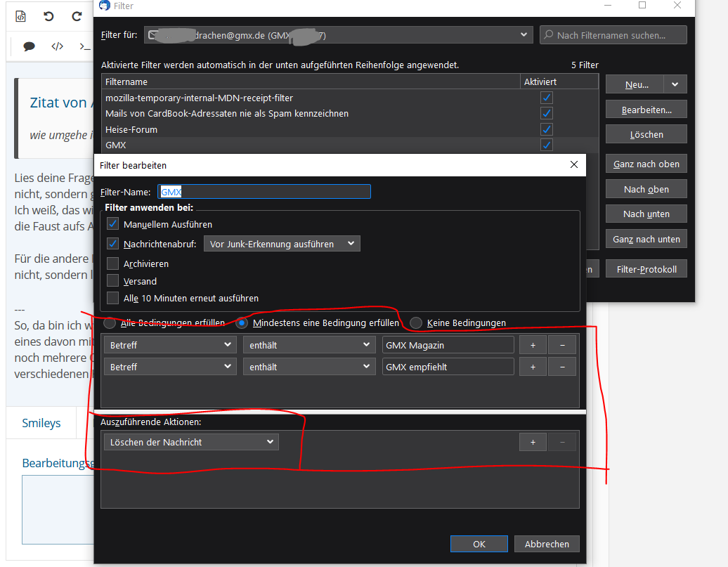Click the Filtername column header
The image size is (728, 567).
click(311, 82)
